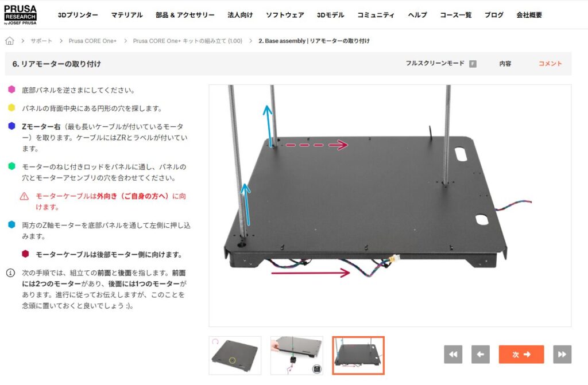Click the info circle icon
The width and height of the screenshot is (588, 385).
[10, 273]
